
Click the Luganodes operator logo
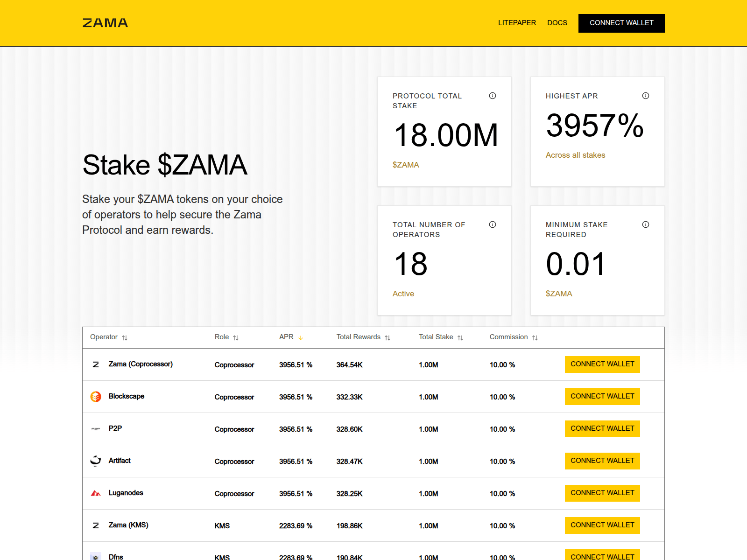(x=96, y=493)
